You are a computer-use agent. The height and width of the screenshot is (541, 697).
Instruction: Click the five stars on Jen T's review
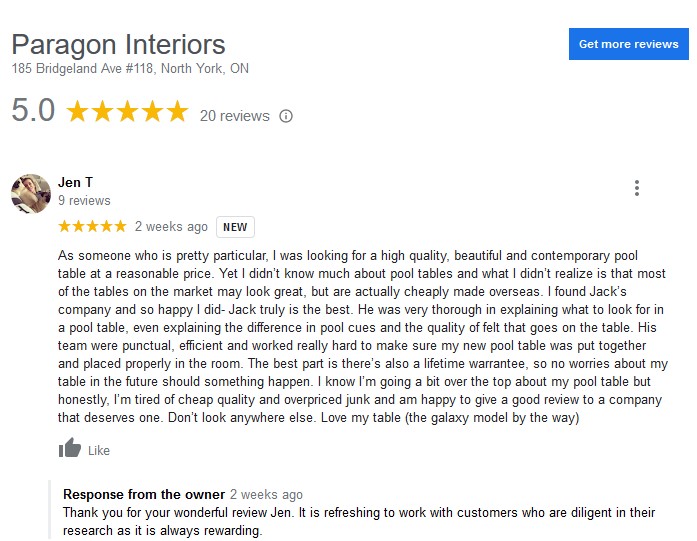(x=92, y=226)
